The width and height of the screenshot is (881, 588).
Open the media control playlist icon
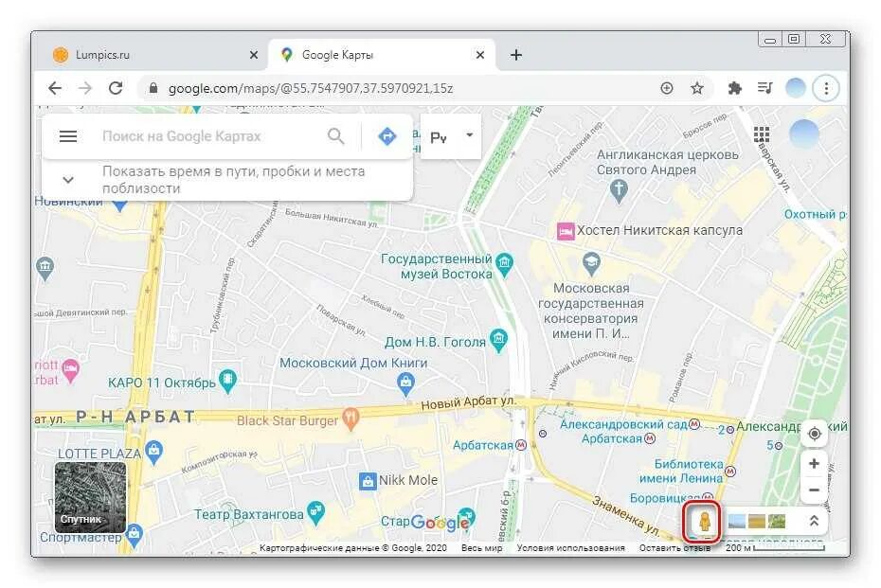tap(764, 88)
